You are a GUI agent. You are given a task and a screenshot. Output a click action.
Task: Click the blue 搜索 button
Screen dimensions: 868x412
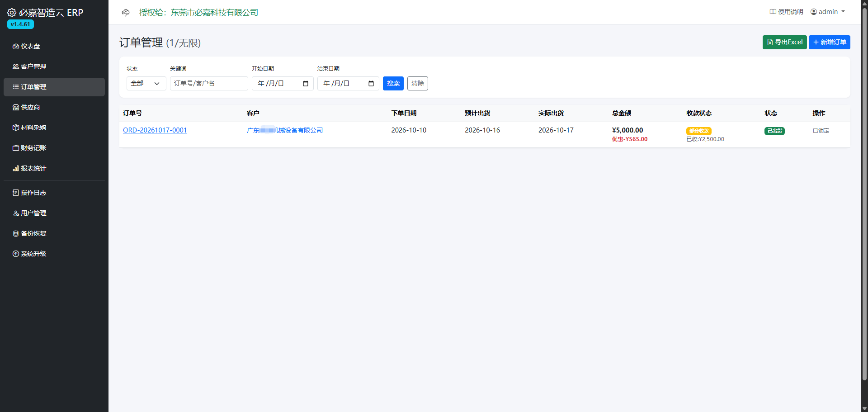point(393,83)
